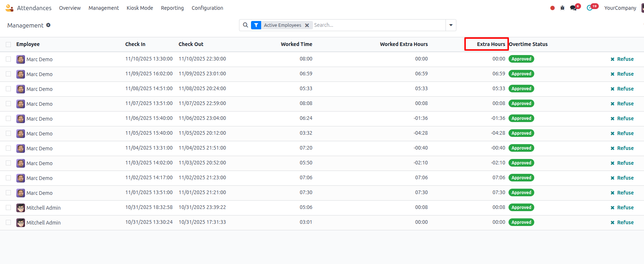Image resolution: width=644 pixels, height=264 pixels.
Task: Click the funnel filter icon
Action: (x=256, y=25)
